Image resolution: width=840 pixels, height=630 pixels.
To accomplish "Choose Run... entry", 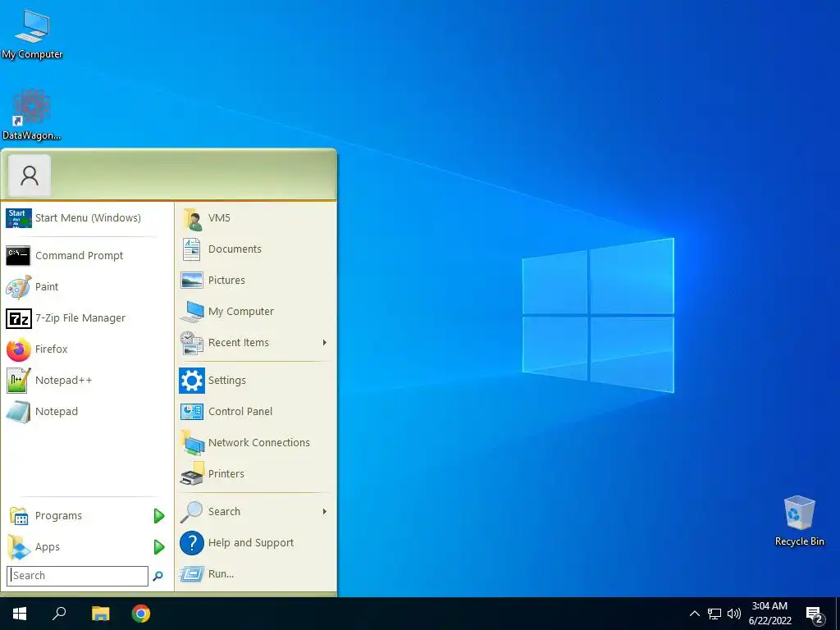I will [x=254, y=574].
